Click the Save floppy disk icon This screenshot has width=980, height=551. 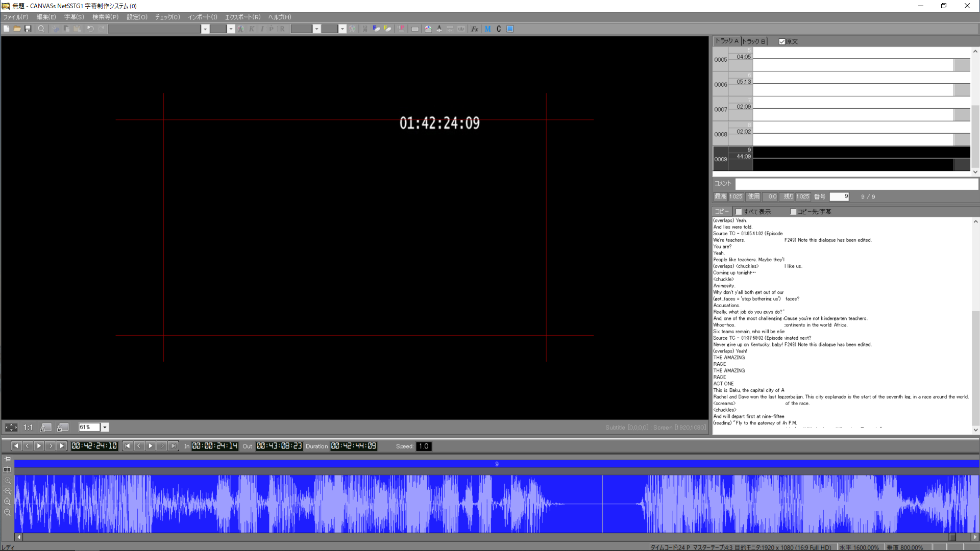pos(28,29)
